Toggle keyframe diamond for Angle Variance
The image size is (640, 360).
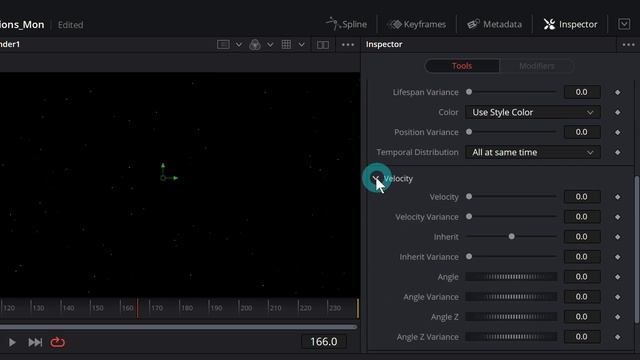(x=618, y=297)
